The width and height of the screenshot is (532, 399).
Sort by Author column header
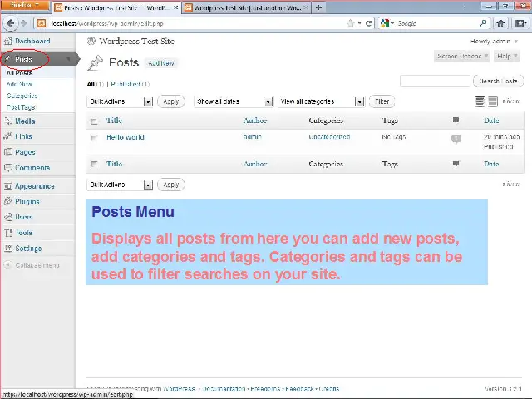[255, 121]
